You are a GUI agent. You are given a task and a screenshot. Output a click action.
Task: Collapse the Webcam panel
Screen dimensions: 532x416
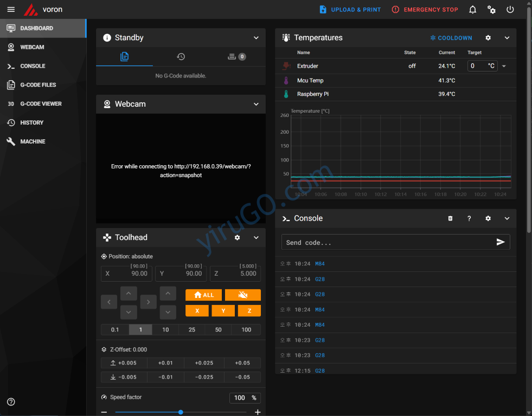pos(256,104)
